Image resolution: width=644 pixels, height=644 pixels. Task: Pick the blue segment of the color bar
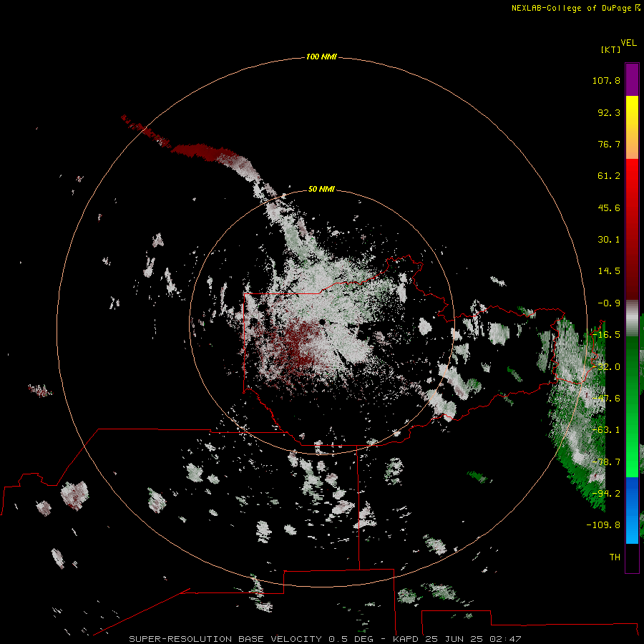[632, 510]
